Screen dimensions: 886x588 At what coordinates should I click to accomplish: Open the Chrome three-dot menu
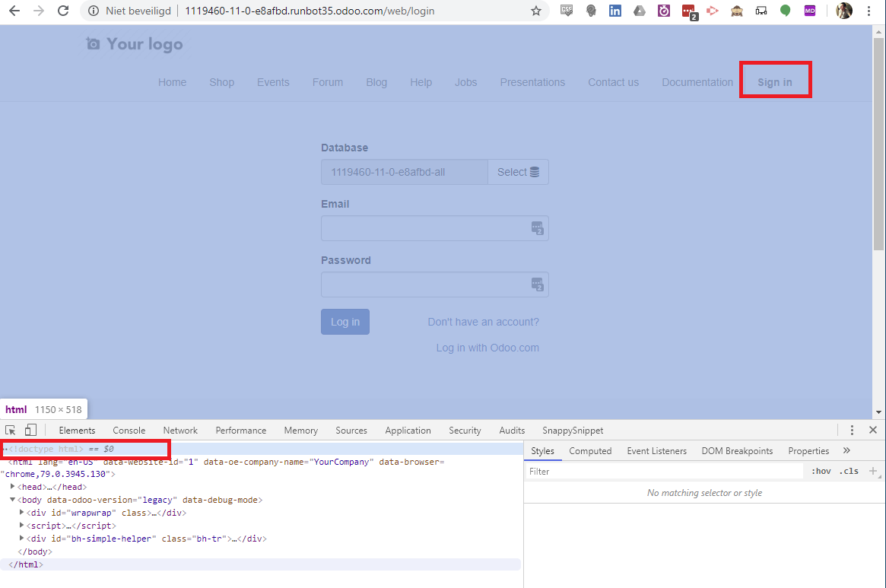(x=869, y=11)
